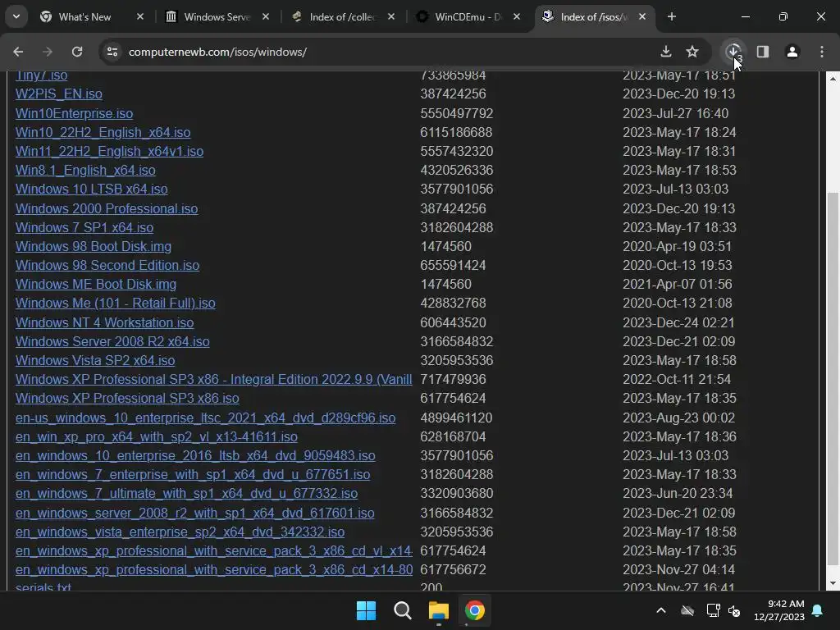This screenshot has height=630, width=840.
Task: Open the clock and date flyout
Action: click(779, 610)
